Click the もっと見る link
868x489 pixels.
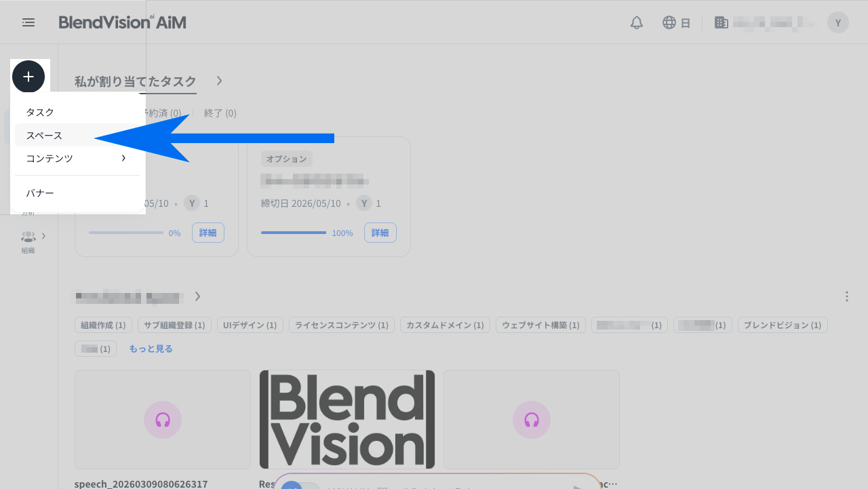pos(151,349)
